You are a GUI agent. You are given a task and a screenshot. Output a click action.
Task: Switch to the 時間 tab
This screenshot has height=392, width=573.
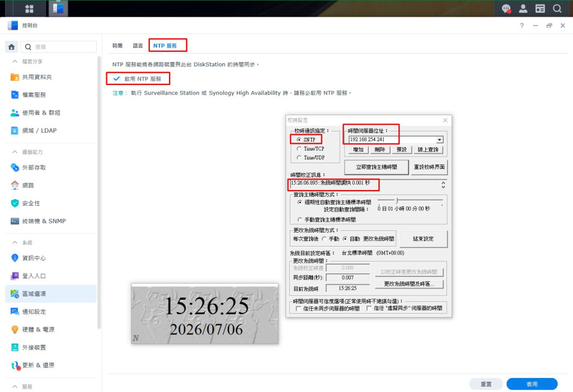(x=118, y=46)
